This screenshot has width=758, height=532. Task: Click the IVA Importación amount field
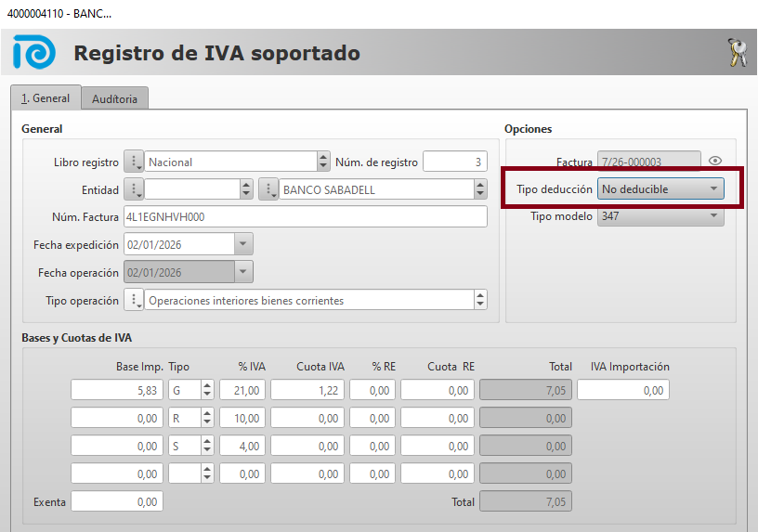(622, 390)
